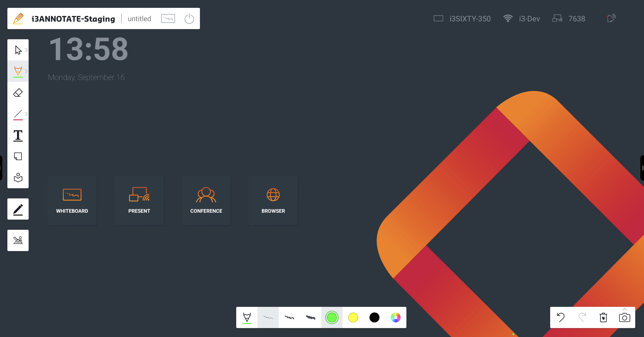The height and width of the screenshot is (337, 644).
Task: Expand the line tool options chevron
Action: coord(26,114)
